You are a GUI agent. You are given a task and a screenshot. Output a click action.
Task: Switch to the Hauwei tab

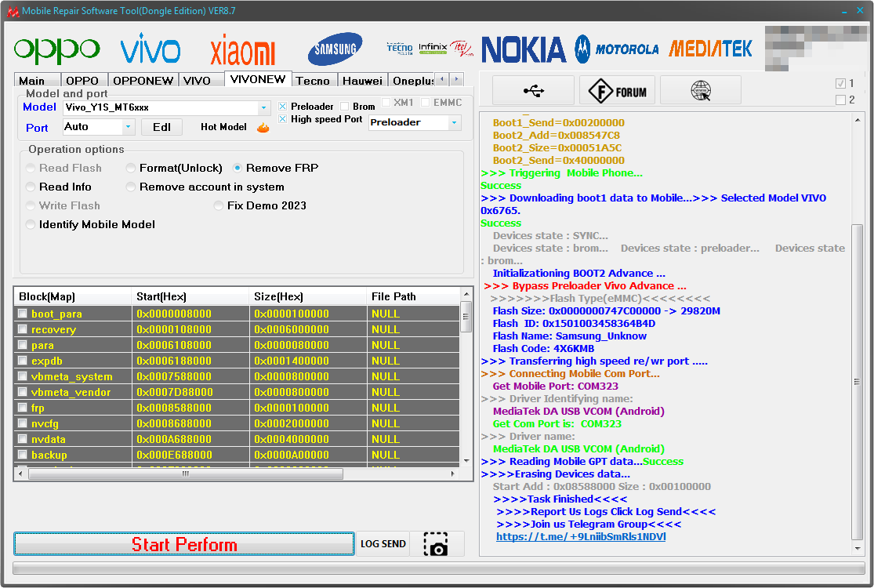[x=362, y=81]
